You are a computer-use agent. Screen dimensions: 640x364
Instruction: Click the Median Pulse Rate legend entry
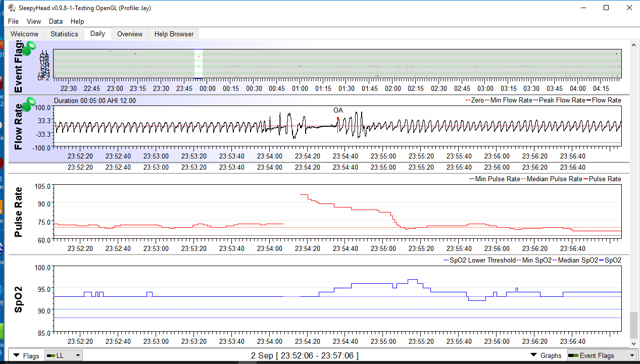(x=552, y=179)
